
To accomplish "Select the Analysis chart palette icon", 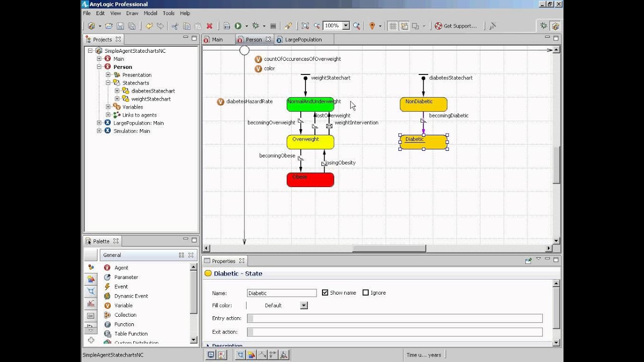I will [x=91, y=304].
